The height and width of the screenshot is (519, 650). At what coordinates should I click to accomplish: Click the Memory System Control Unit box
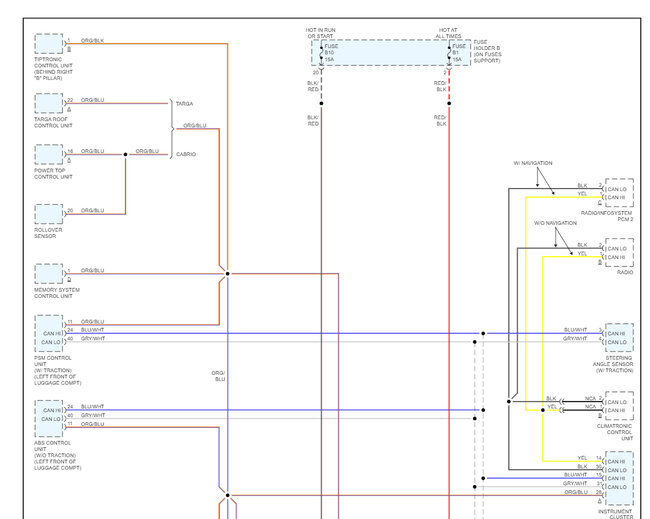pos(49,274)
